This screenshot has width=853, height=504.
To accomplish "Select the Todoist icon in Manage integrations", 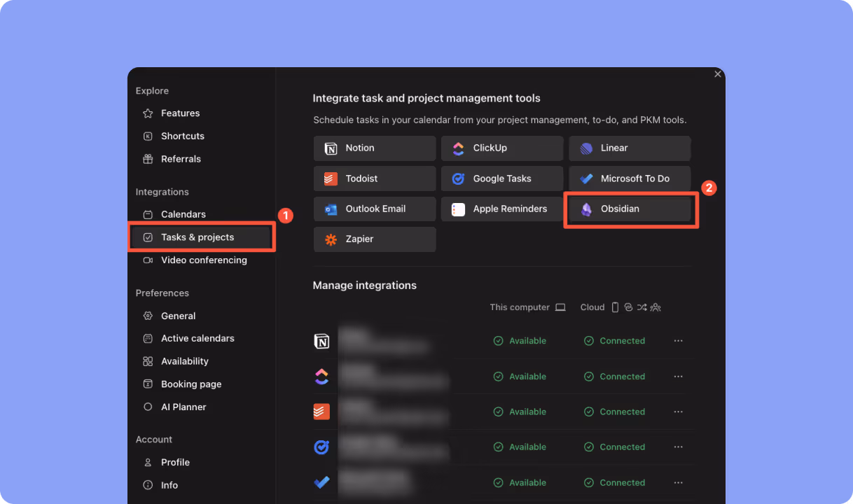I will pyautogui.click(x=322, y=412).
